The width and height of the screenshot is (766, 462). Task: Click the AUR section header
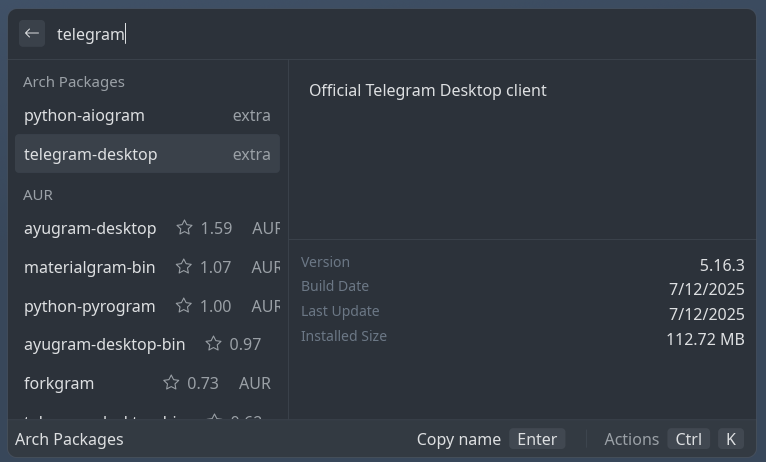tap(38, 195)
